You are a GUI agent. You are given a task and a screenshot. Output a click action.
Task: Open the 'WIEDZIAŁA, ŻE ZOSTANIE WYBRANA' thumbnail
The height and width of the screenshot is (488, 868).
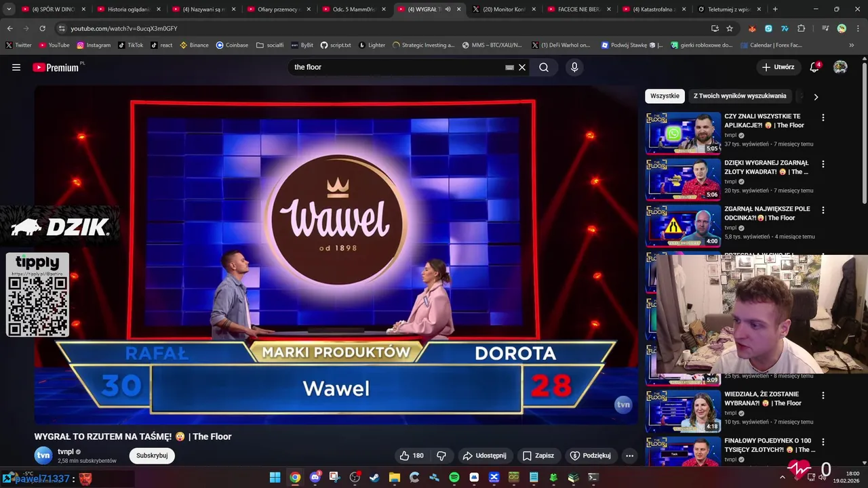(683, 411)
